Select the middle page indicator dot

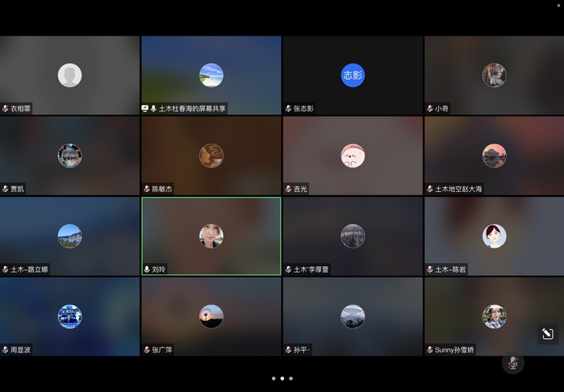(x=282, y=378)
